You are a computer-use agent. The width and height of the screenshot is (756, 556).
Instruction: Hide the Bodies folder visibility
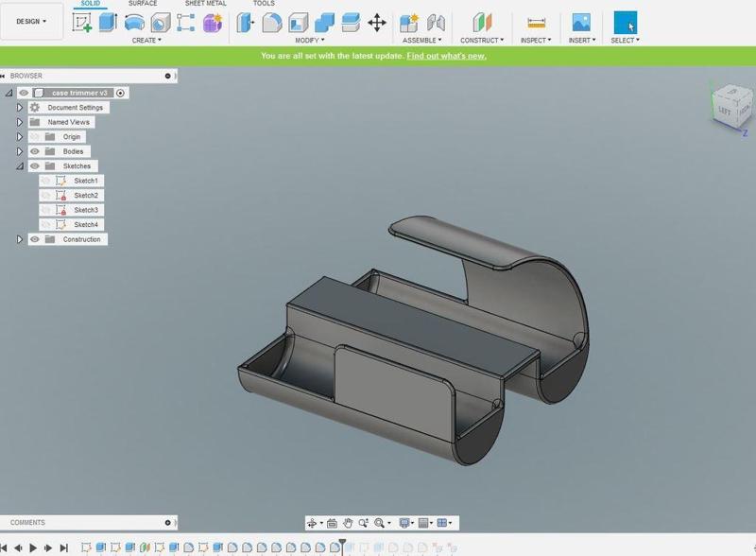tap(35, 151)
